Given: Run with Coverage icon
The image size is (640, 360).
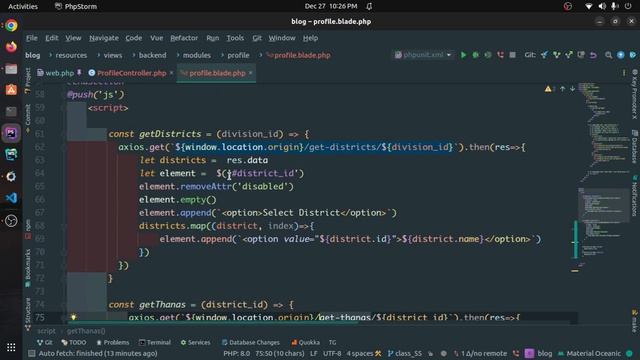Looking at the screenshot, I should click(488, 55).
